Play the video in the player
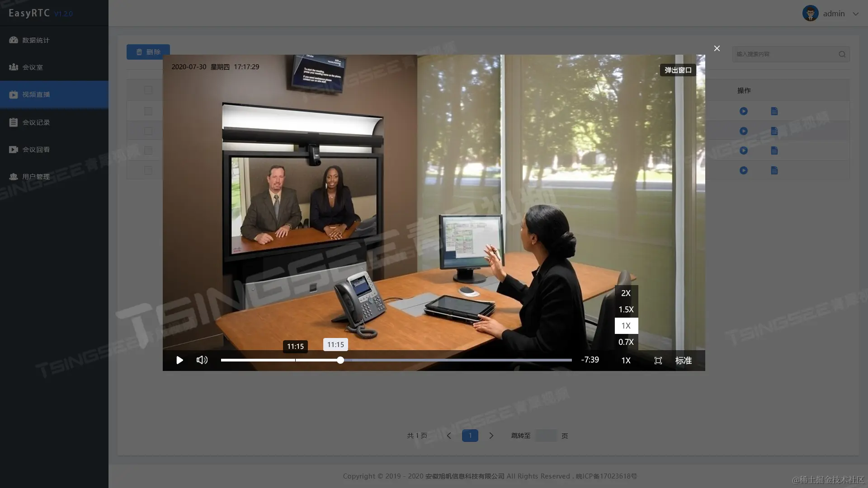This screenshot has width=868, height=488. pos(179,360)
